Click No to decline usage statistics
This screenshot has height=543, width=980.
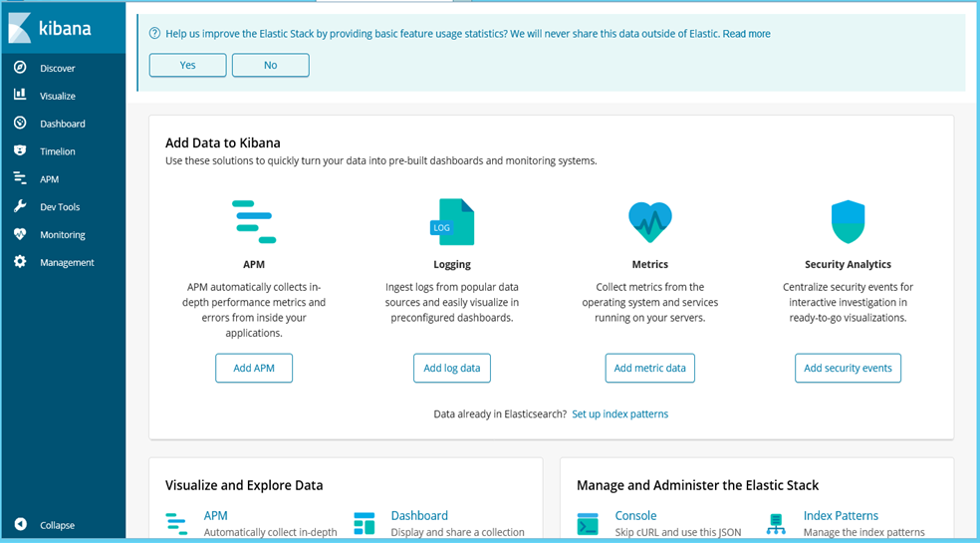(271, 65)
